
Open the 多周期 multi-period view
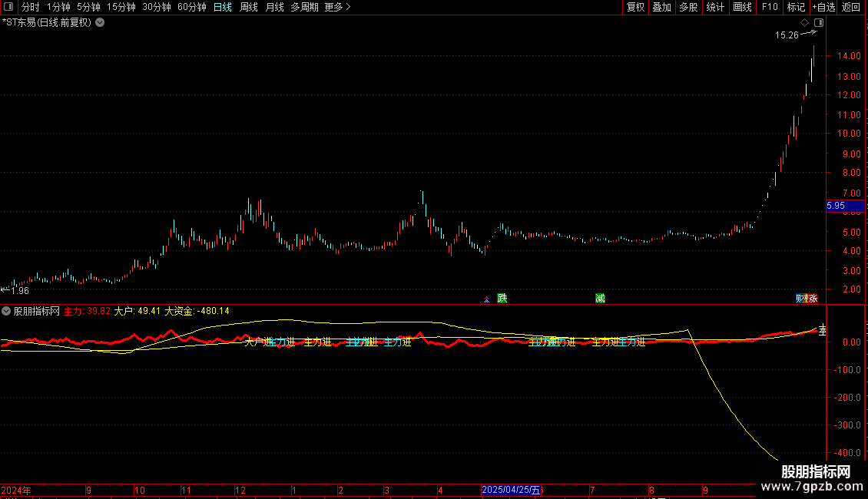tap(304, 7)
